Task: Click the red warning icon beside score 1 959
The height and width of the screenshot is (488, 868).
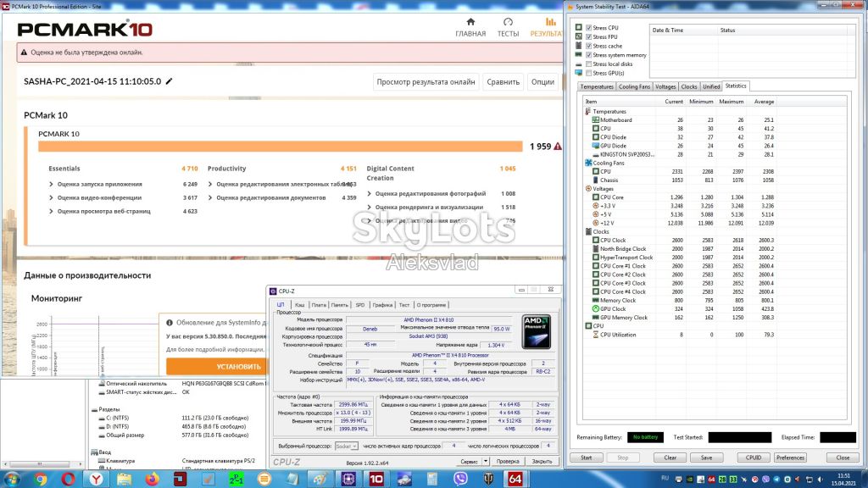Action: click(x=558, y=146)
